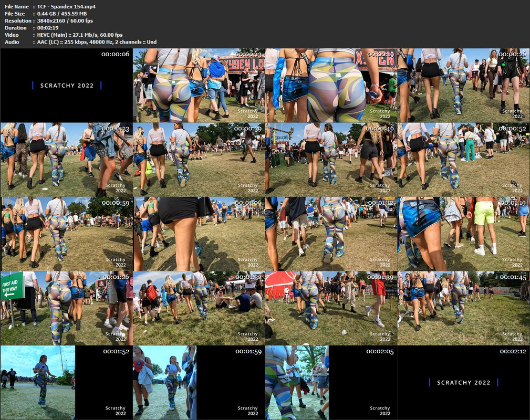Viewport: 530px width, 420px height.
Task: Click the frame at timestamp 00:00:46
Action: pos(331,160)
